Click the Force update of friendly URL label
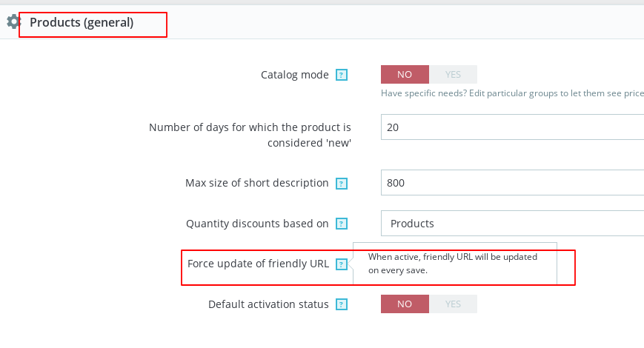644x348 pixels. tap(258, 264)
